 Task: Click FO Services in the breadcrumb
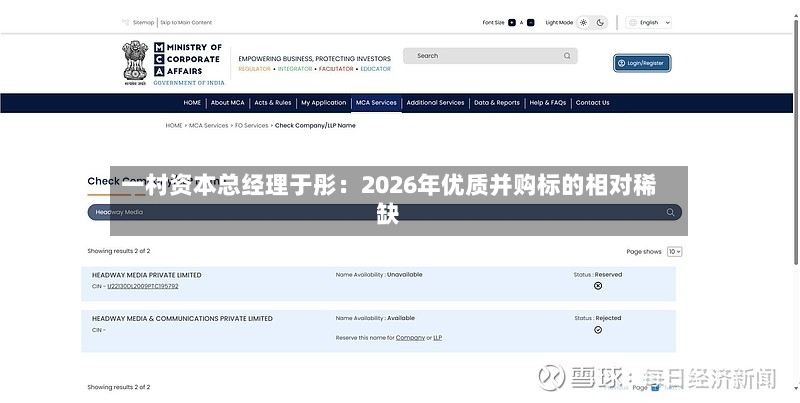pyautogui.click(x=252, y=125)
